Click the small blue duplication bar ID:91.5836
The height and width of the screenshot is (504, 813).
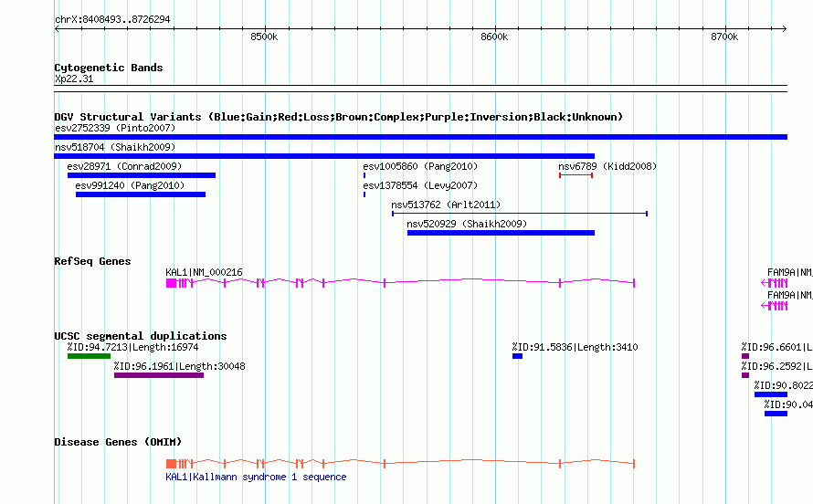pos(517,356)
